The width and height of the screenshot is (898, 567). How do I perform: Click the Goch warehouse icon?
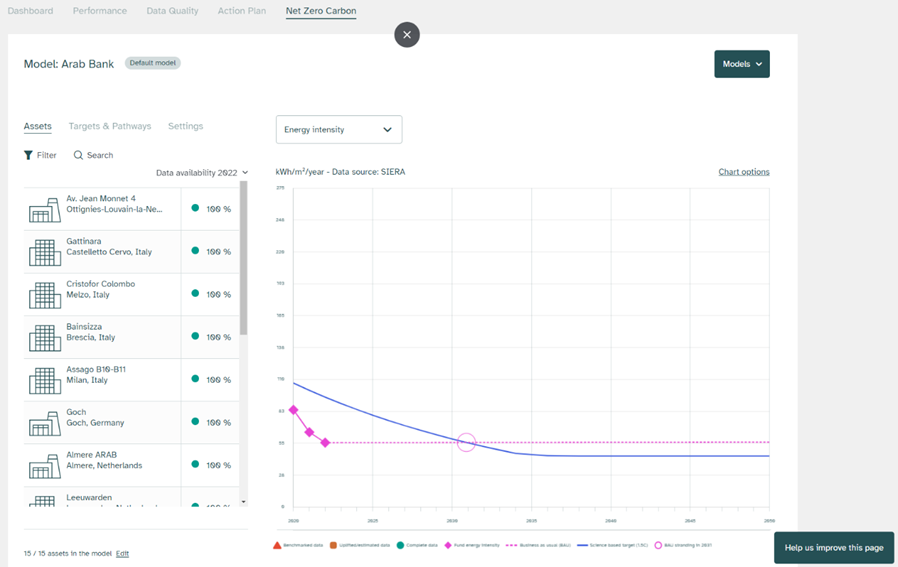pos(44,423)
